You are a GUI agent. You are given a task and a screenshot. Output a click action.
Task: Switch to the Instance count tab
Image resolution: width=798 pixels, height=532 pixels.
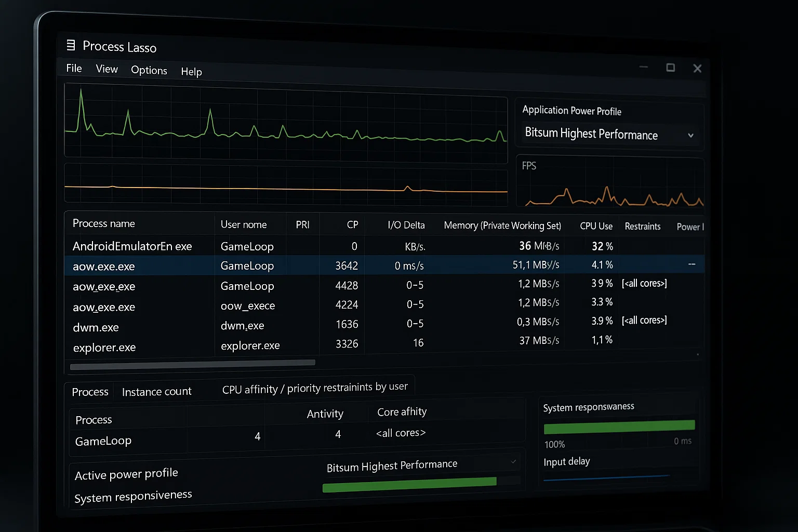(156, 392)
